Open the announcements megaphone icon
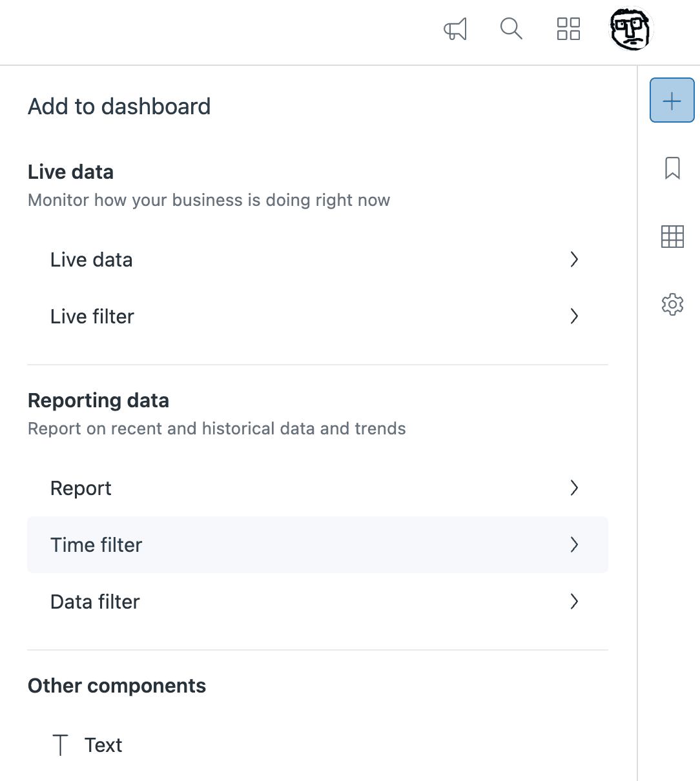Screen dimensions: 700x781 coord(455,29)
